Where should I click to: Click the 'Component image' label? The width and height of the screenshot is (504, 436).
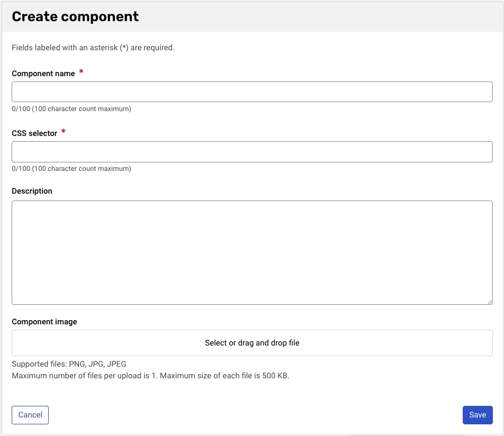(44, 322)
